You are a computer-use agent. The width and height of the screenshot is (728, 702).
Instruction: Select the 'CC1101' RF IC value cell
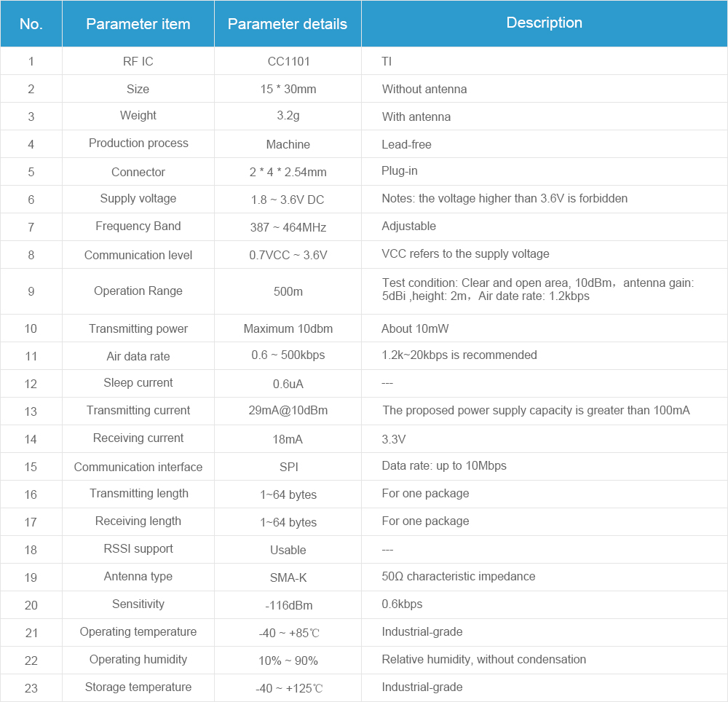click(288, 61)
